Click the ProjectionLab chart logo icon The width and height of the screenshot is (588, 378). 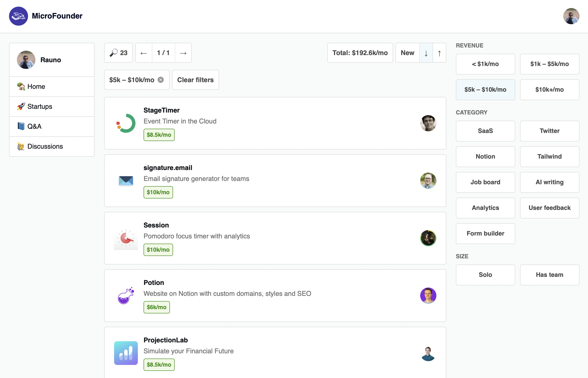[x=126, y=353]
